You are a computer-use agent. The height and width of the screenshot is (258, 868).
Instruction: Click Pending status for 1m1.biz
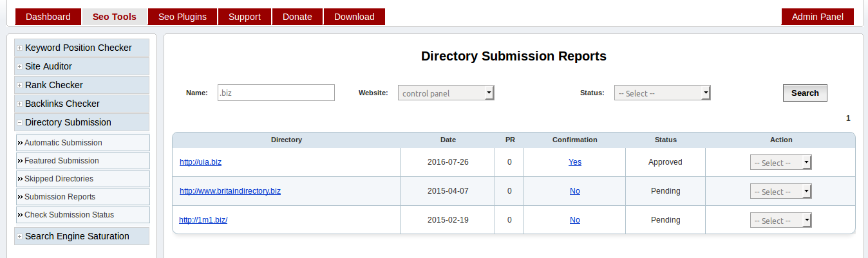coord(665,220)
